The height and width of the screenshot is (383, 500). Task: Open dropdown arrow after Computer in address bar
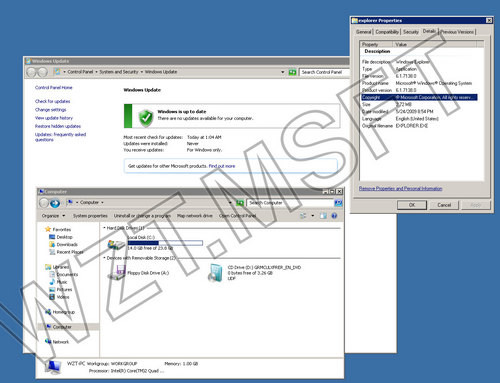(x=102, y=203)
